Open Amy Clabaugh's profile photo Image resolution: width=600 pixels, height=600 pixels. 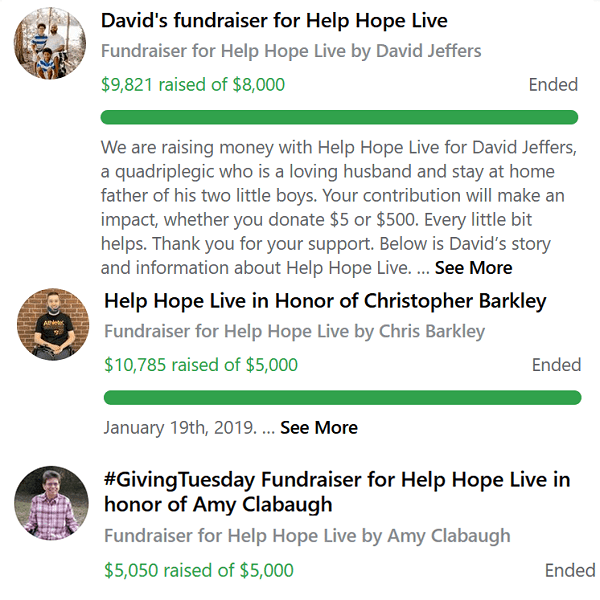pos(51,503)
